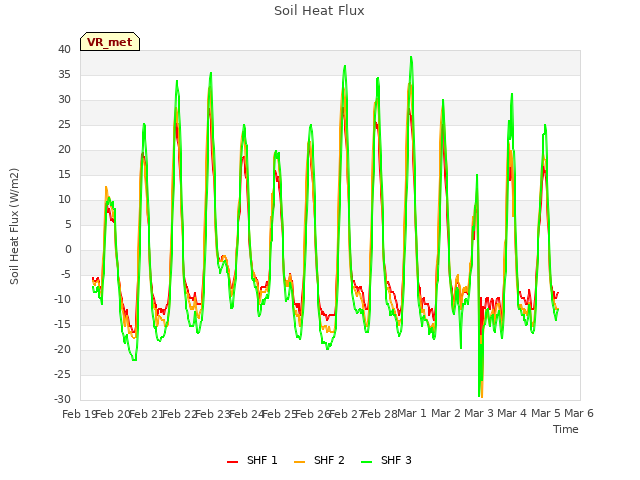
Task: Click the 0 y-axis tick label
Action: click(68, 250)
